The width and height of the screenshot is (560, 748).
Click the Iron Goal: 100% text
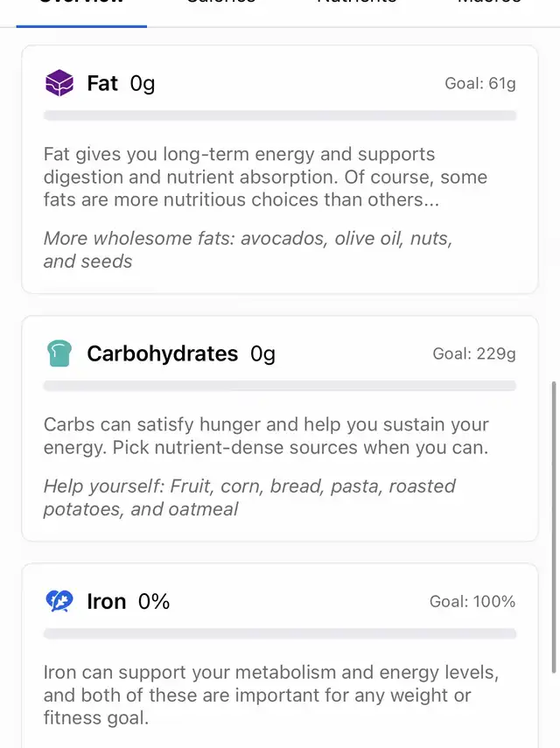[472, 602]
